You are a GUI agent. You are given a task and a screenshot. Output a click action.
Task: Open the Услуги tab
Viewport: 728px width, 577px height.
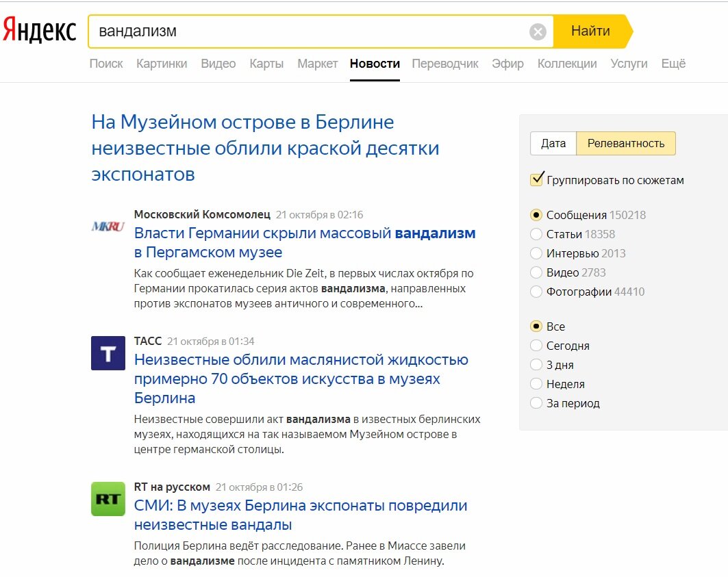click(629, 64)
